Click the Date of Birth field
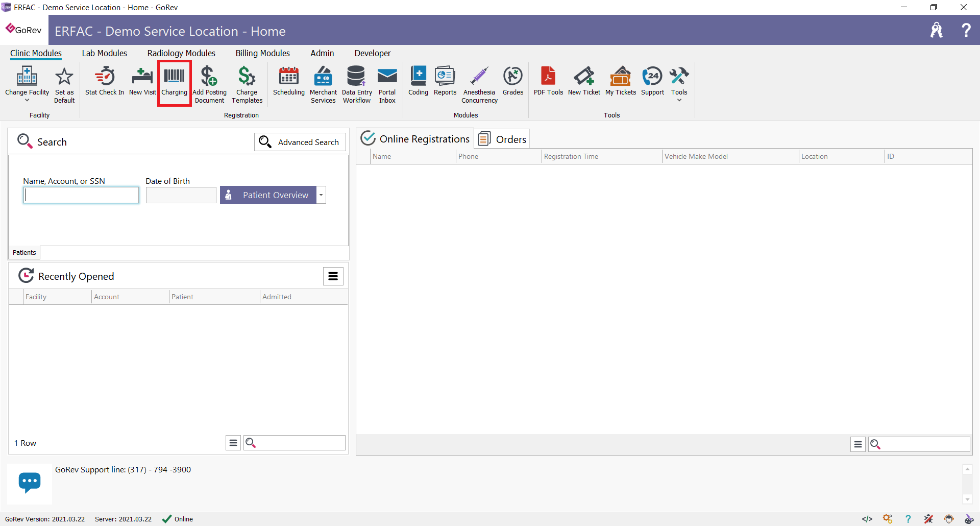The width and height of the screenshot is (980, 526). (181, 195)
